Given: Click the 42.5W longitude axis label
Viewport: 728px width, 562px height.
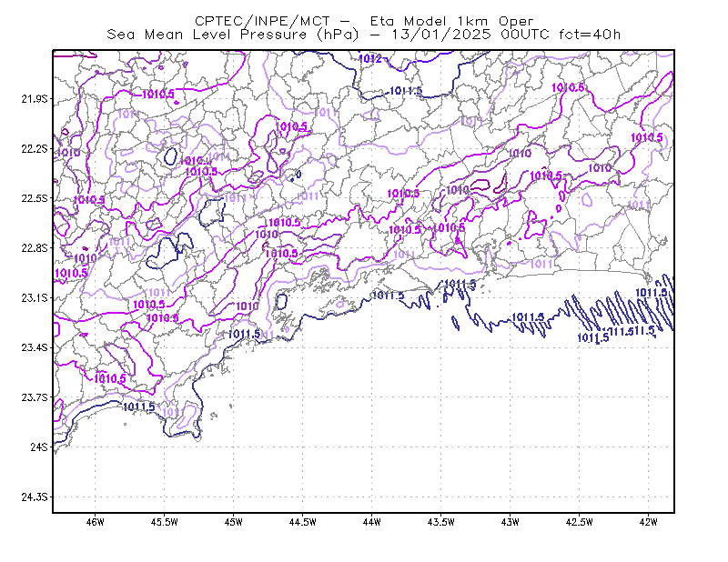Looking at the screenshot, I should 579,522.
